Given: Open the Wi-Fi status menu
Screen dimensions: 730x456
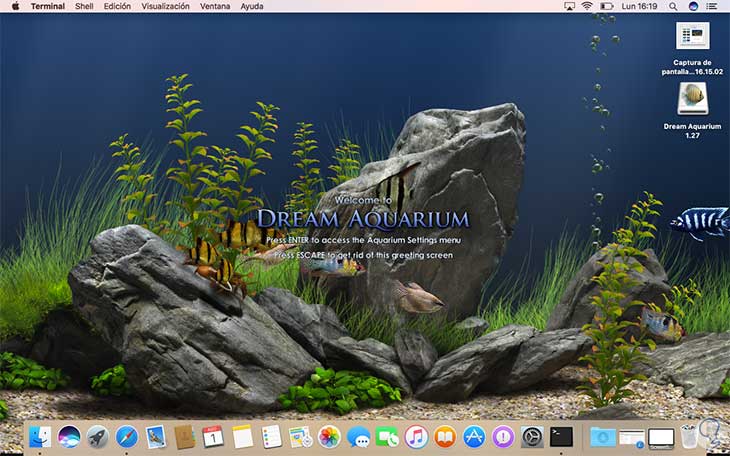Looking at the screenshot, I should 587,6.
